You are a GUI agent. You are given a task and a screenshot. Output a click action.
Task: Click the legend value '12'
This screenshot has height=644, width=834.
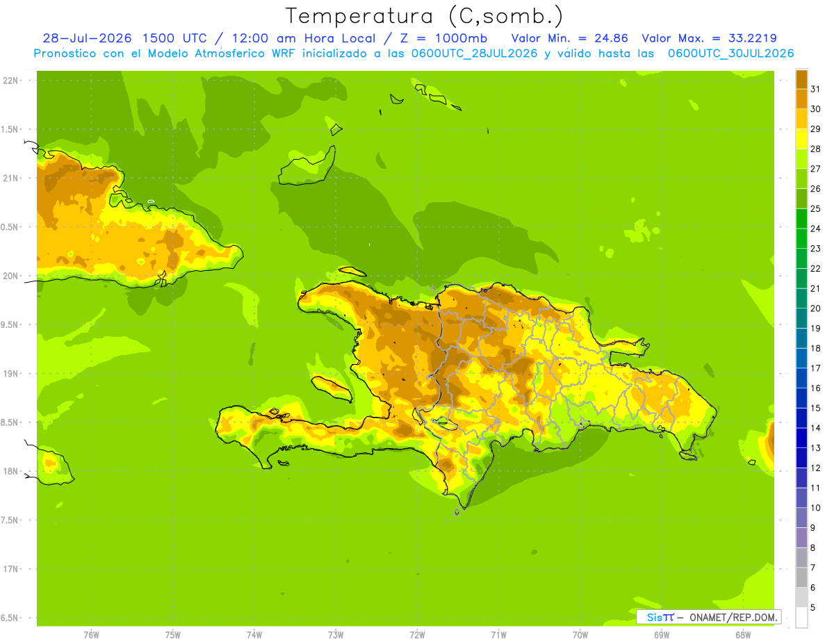tap(815, 468)
